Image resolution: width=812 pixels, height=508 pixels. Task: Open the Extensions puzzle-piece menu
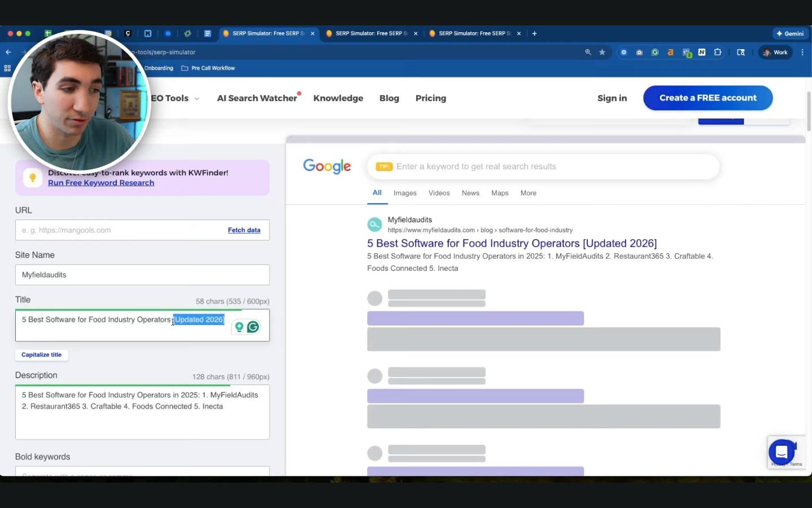pyautogui.click(x=718, y=52)
